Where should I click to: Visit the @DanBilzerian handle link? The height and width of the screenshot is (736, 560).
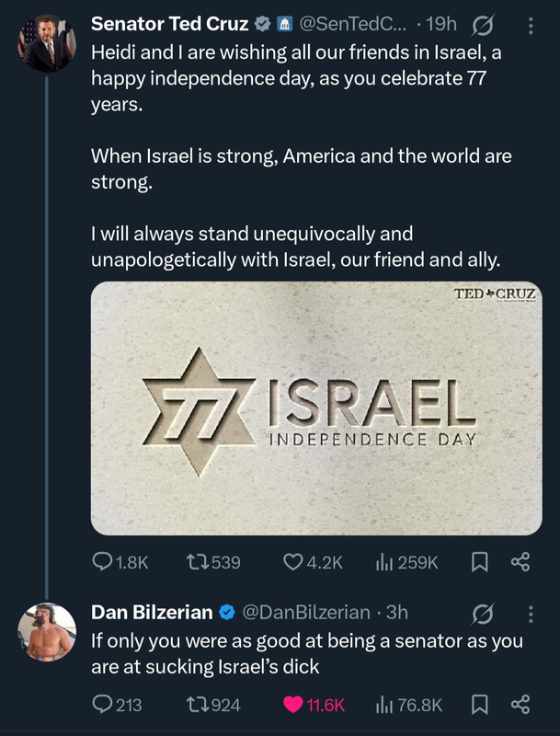coord(306,613)
